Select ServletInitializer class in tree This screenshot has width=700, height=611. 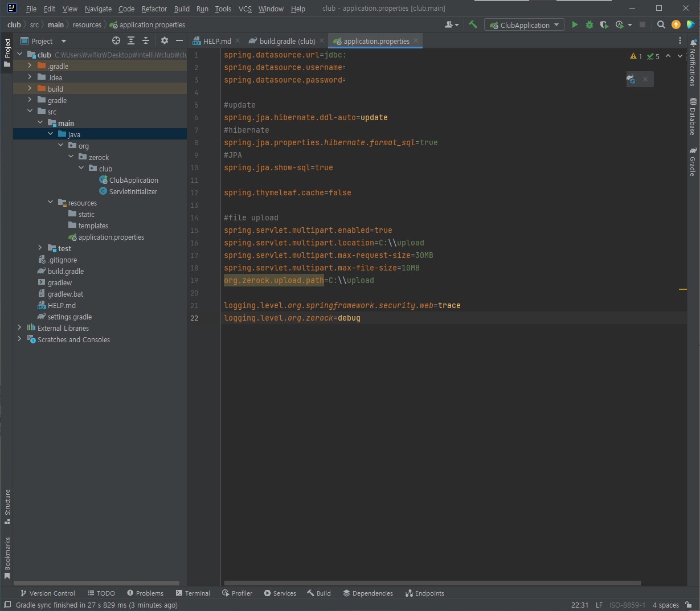[133, 191]
